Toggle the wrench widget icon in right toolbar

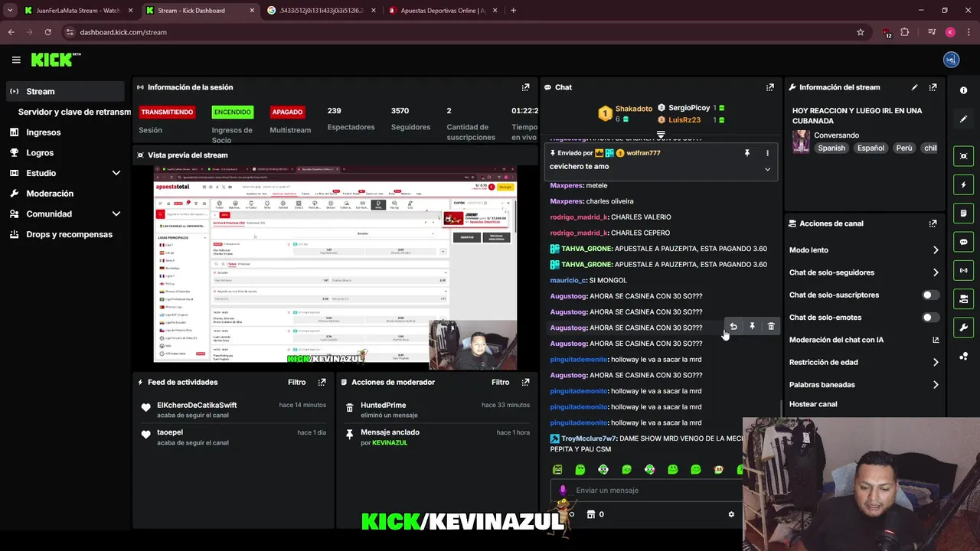pyautogui.click(x=963, y=328)
